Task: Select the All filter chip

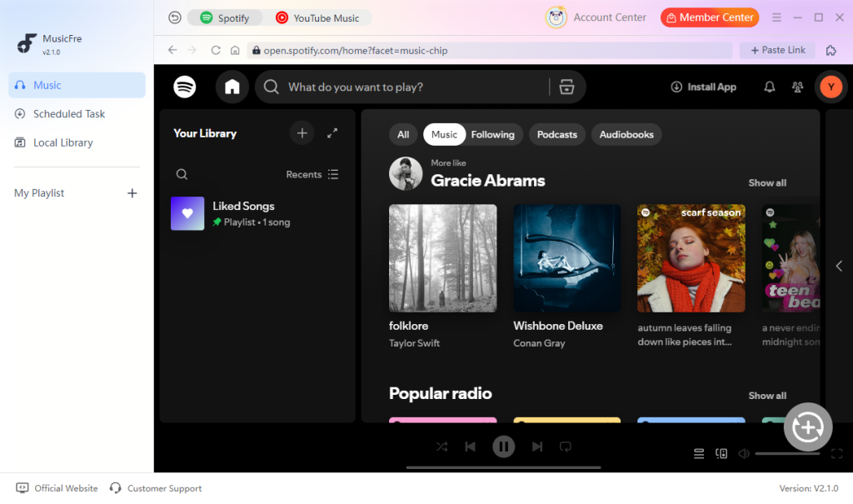Action: point(403,134)
